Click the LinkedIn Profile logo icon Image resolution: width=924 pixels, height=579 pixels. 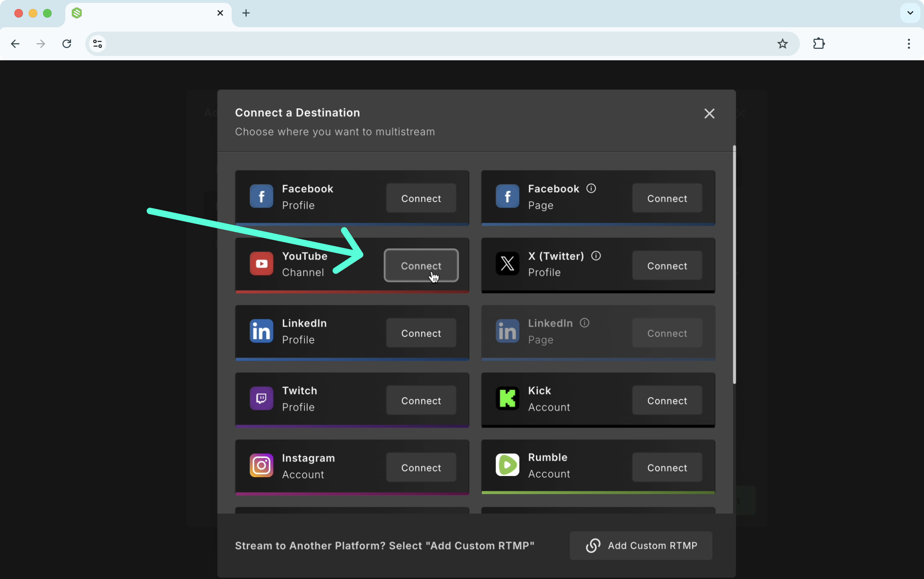[261, 331]
